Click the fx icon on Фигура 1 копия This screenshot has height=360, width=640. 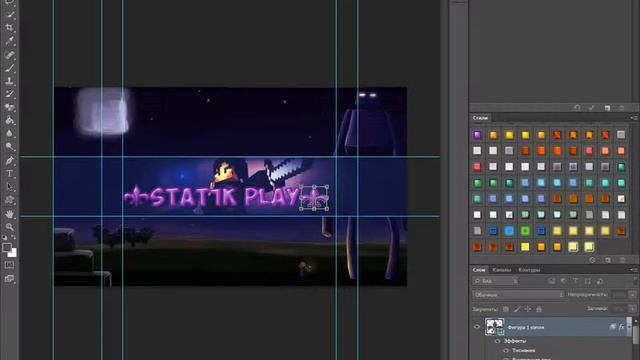pyautogui.click(x=621, y=327)
